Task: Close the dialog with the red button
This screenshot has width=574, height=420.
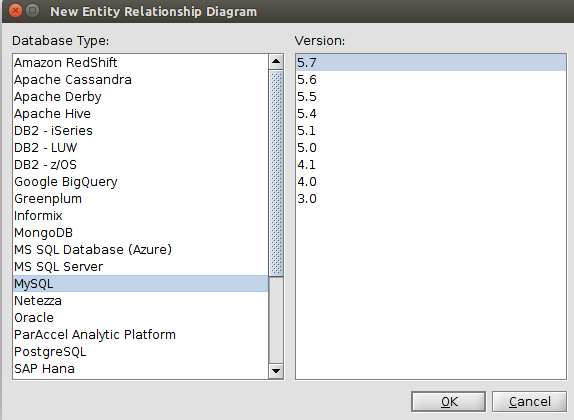Action: tap(15, 11)
